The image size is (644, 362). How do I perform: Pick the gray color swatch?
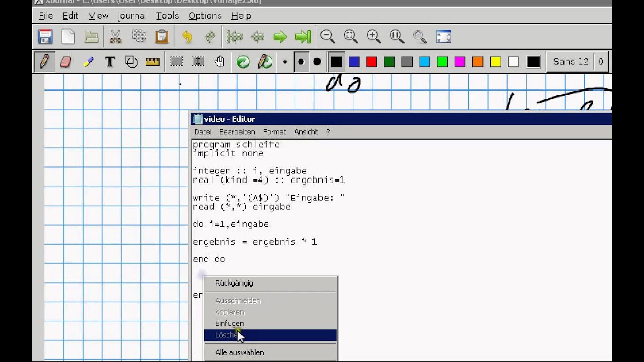tap(407, 62)
